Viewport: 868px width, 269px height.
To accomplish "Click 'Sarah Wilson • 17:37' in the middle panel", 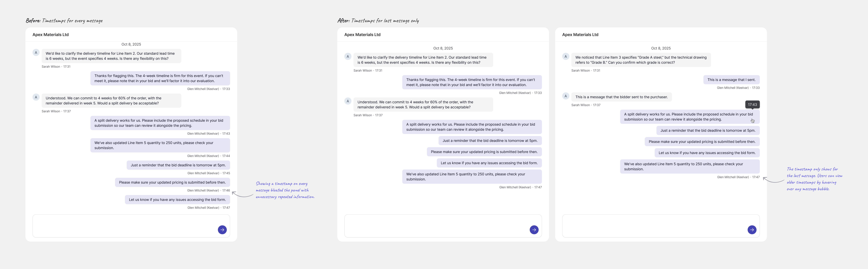I will 368,115.
